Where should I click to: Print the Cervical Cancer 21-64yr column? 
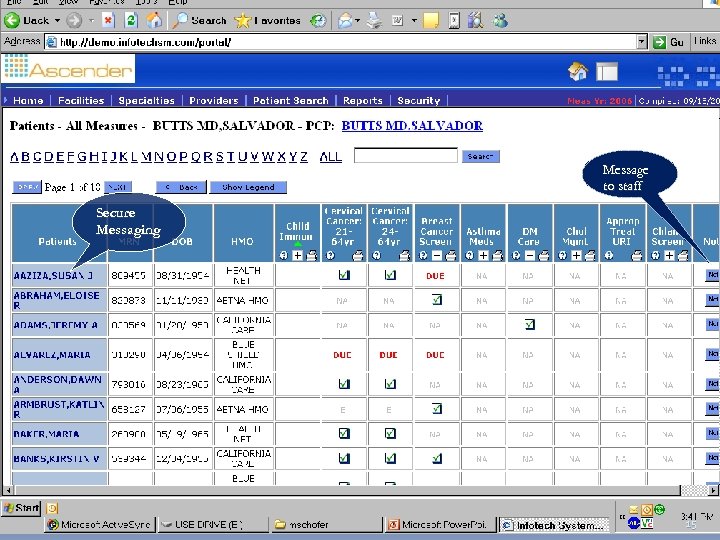(x=358, y=256)
